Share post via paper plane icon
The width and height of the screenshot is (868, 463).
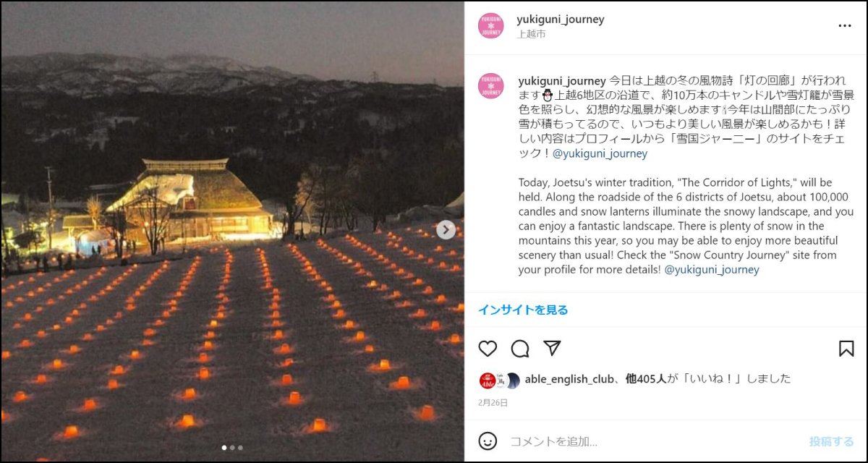[552, 348]
